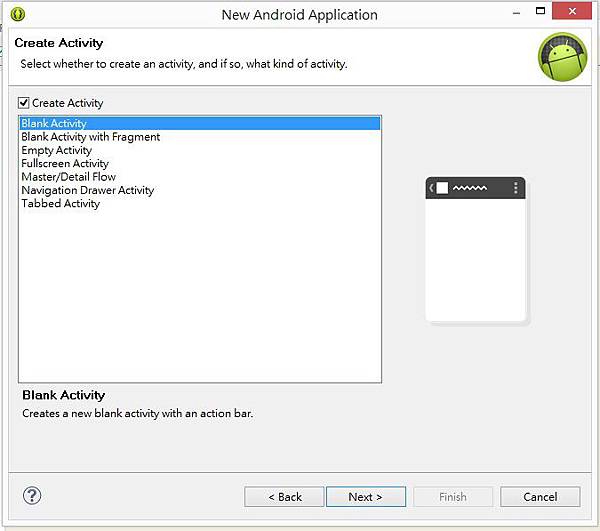Cancel the New Android Application wizard
Viewport: 600px width, 531px height.
(540, 497)
